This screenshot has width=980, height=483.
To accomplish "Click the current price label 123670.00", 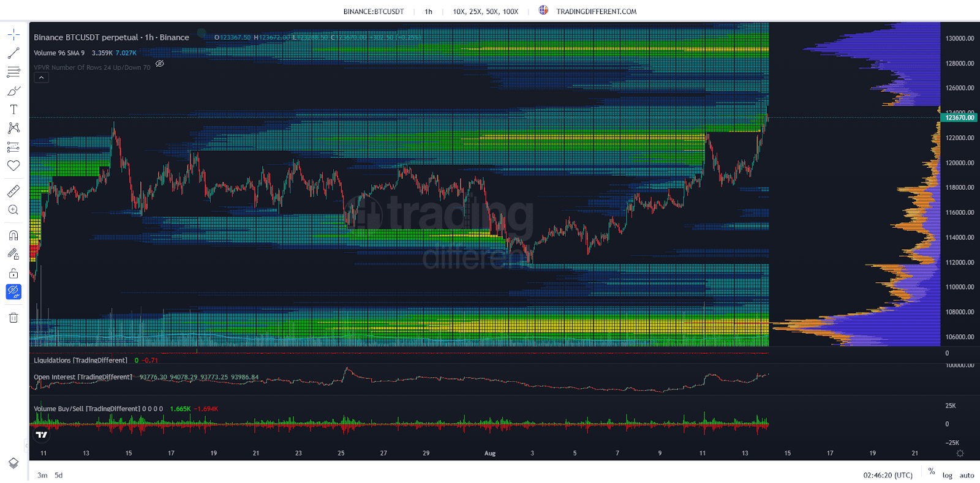I will pyautogui.click(x=960, y=118).
